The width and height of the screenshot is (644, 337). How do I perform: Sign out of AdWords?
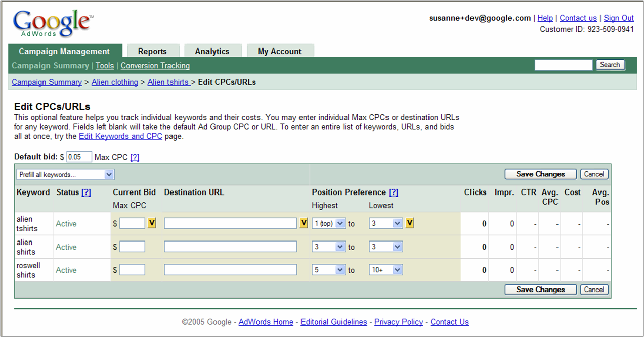(618, 18)
